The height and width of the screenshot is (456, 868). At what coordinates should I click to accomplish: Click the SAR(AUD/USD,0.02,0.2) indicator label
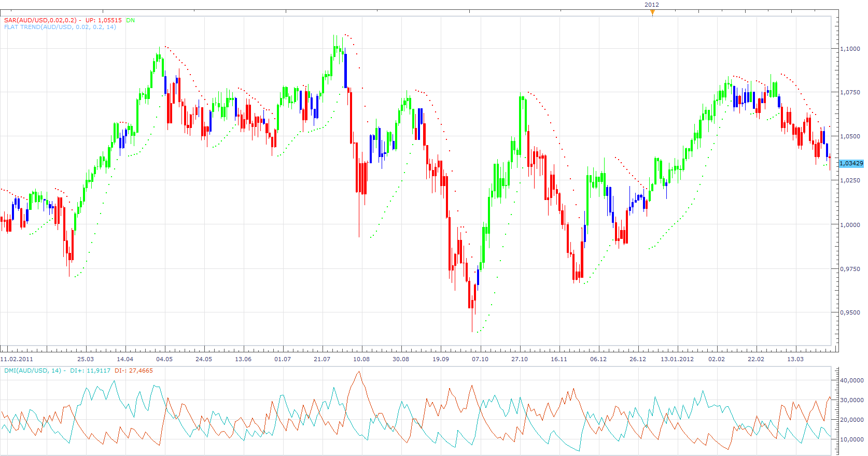tap(40, 20)
